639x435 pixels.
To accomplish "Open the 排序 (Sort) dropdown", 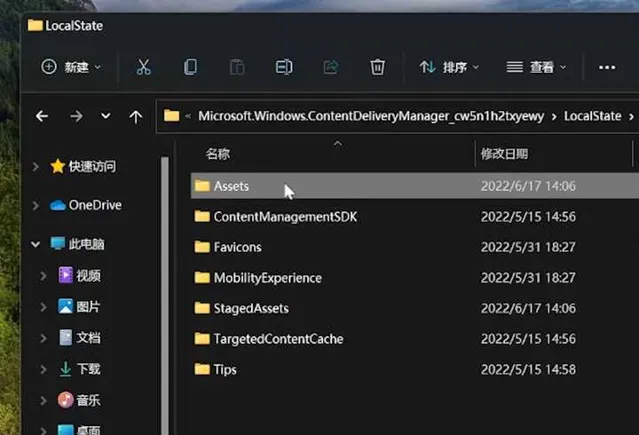I will coord(449,67).
